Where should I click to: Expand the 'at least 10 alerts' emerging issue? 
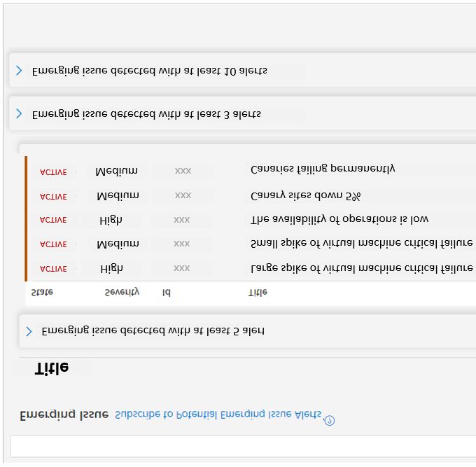pyautogui.click(x=19, y=71)
